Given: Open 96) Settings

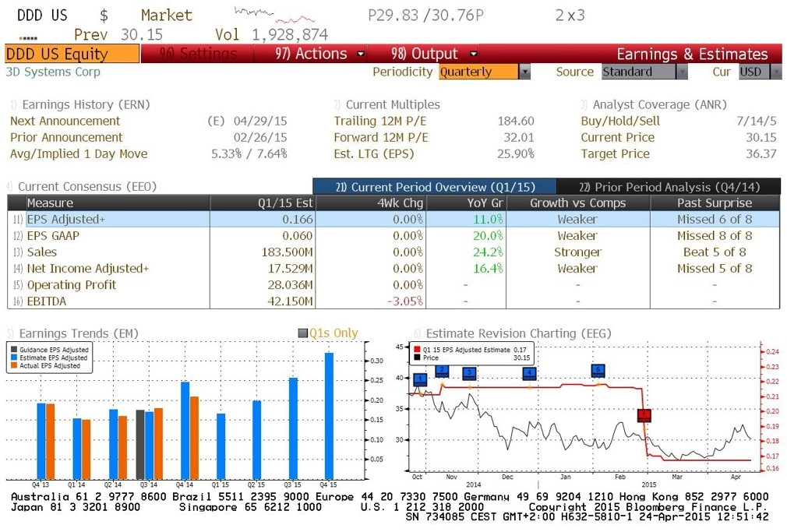Looking at the screenshot, I should point(198,54).
